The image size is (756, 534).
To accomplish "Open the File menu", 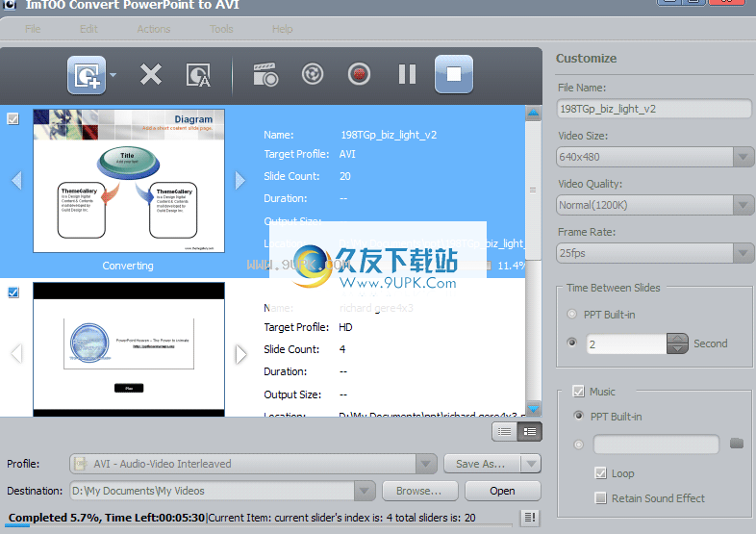I will pyautogui.click(x=33, y=29).
